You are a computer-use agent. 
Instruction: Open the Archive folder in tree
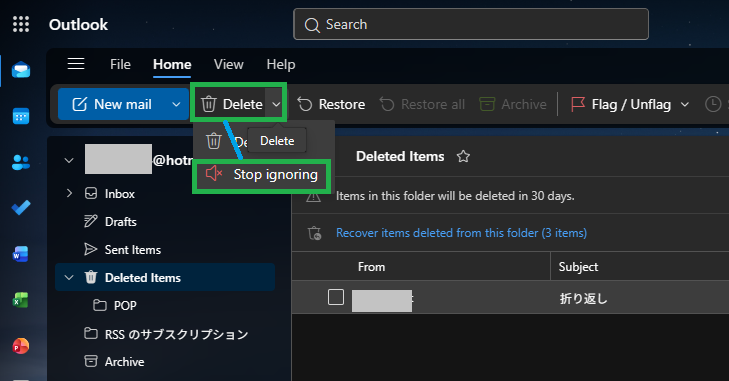point(124,361)
